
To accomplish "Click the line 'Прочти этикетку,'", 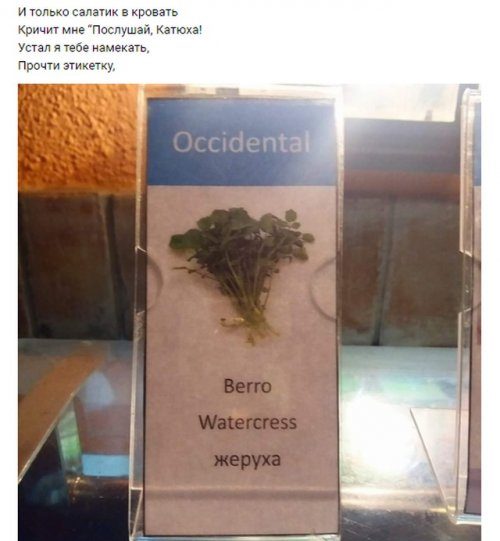I will [x=66, y=65].
